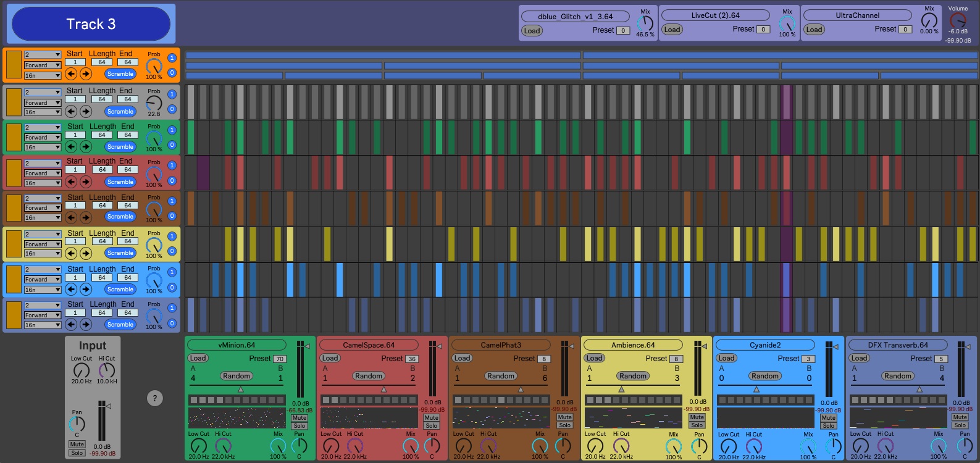
Task: Click the Prob knob in the gray row
Action: click(154, 103)
